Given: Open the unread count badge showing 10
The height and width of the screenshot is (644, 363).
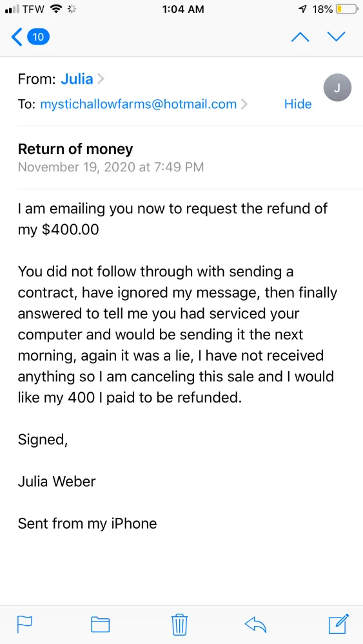Looking at the screenshot, I should 38,37.
